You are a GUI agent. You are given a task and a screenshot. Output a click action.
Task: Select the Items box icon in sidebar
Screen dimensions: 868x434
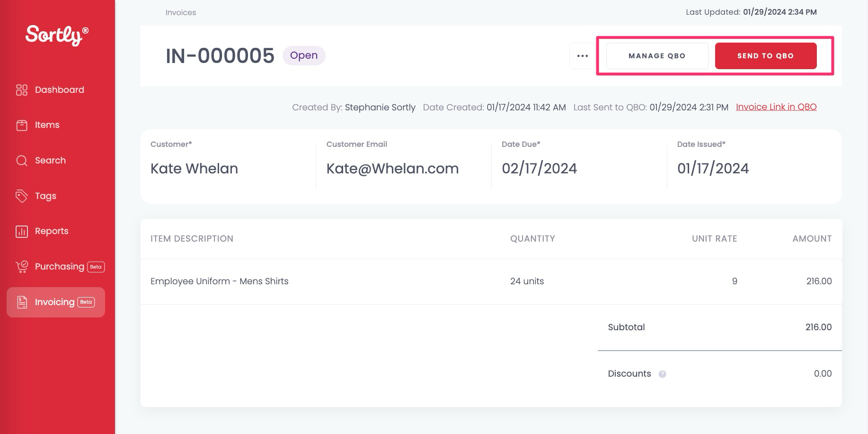click(21, 125)
